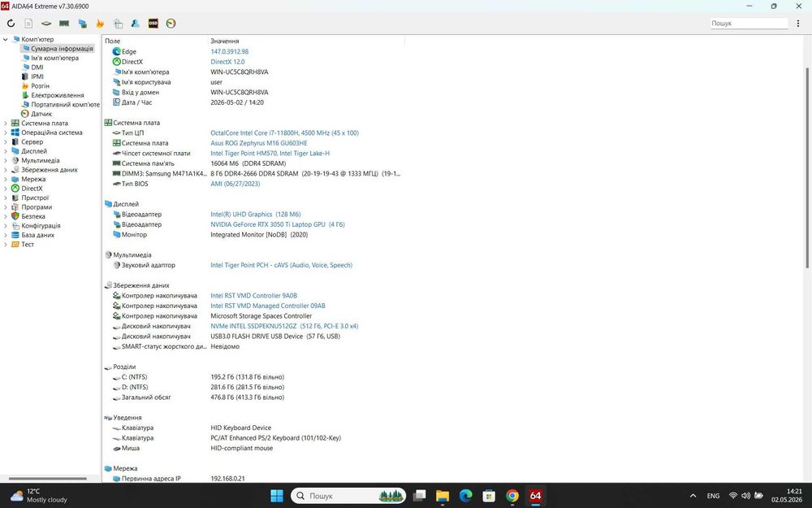
Task: Select Конфігурація in the sidebar tree
Action: pos(41,226)
